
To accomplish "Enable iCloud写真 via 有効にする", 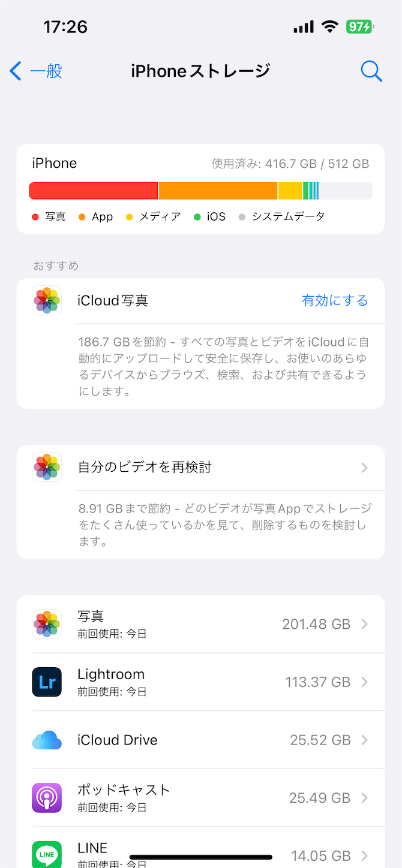I will [335, 300].
